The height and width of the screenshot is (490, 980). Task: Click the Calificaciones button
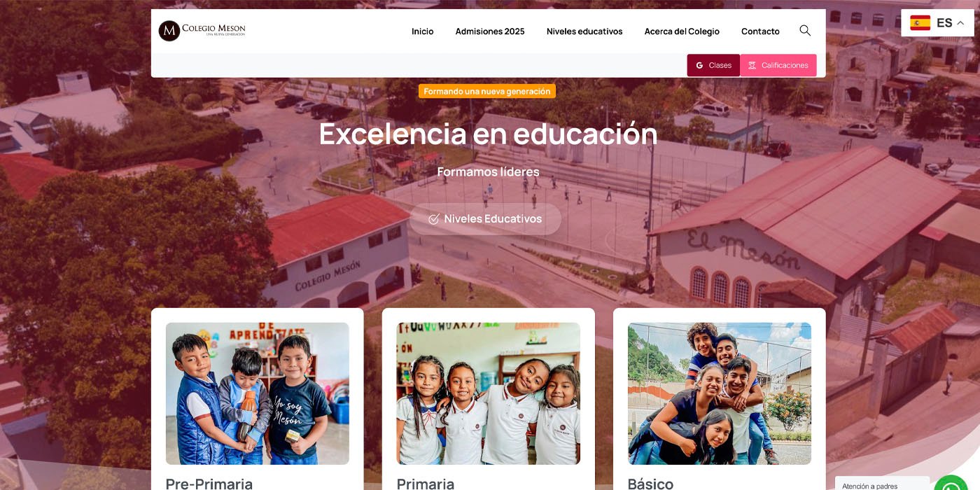(x=778, y=65)
